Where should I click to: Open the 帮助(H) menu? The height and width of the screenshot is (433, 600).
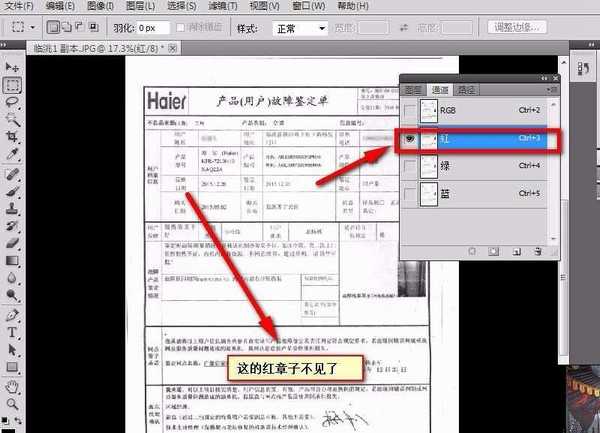(x=353, y=6)
